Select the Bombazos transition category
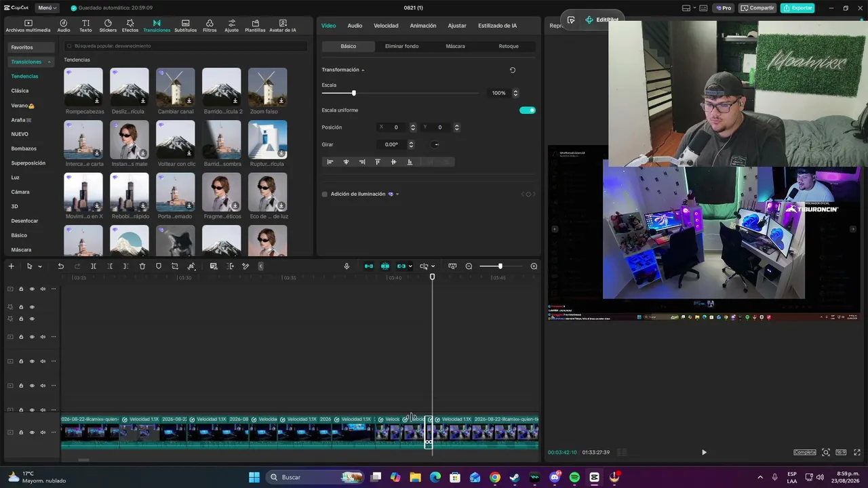 24,148
